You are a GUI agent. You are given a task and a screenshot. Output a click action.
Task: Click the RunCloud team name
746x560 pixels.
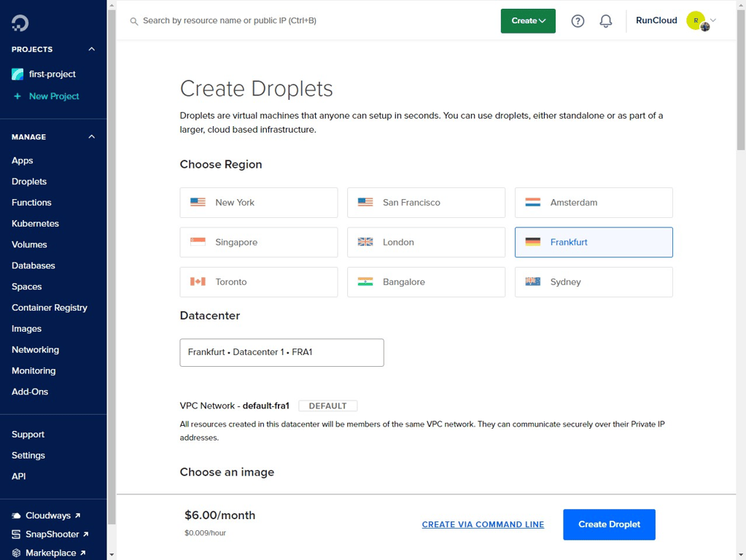(656, 20)
